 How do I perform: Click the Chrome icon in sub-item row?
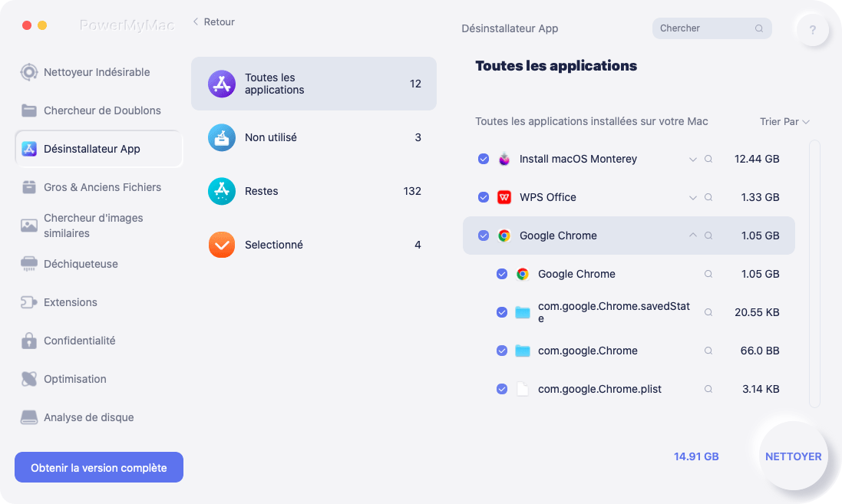click(x=523, y=275)
